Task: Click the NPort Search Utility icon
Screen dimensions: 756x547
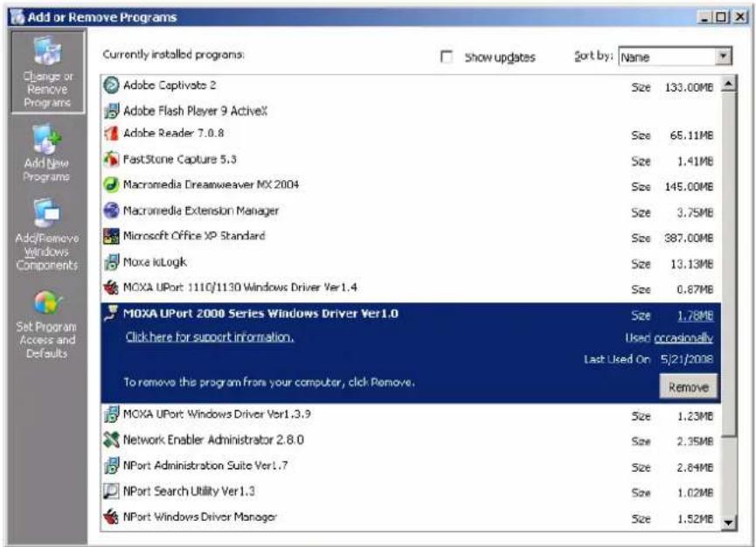Action: (111, 491)
